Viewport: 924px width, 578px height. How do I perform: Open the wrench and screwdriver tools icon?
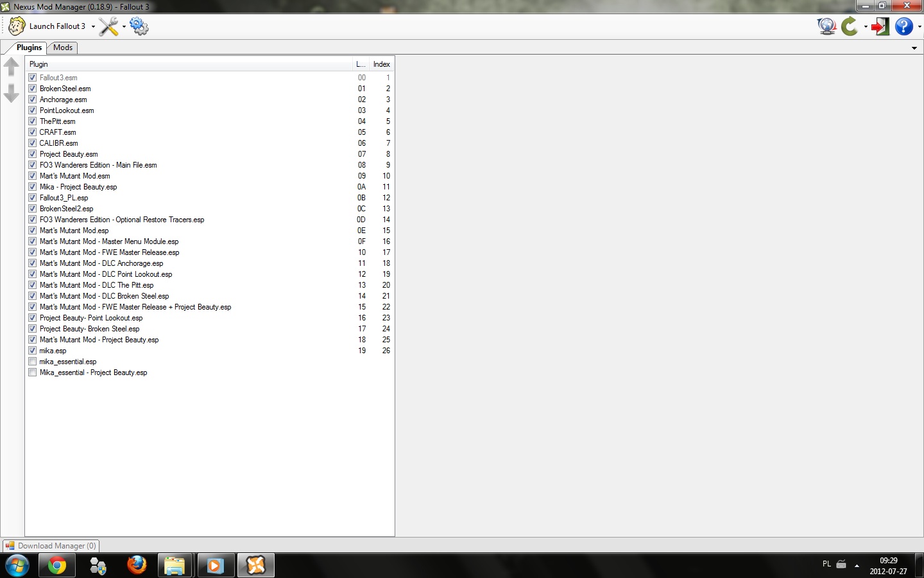pyautogui.click(x=109, y=26)
